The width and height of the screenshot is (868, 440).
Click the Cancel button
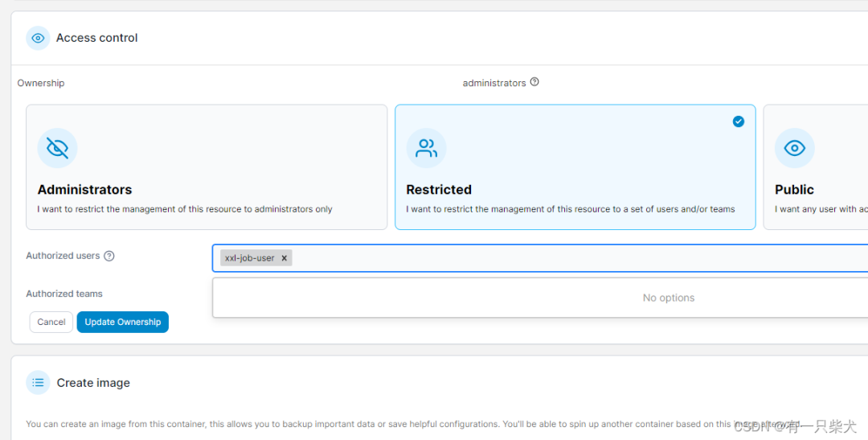(x=51, y=322)
